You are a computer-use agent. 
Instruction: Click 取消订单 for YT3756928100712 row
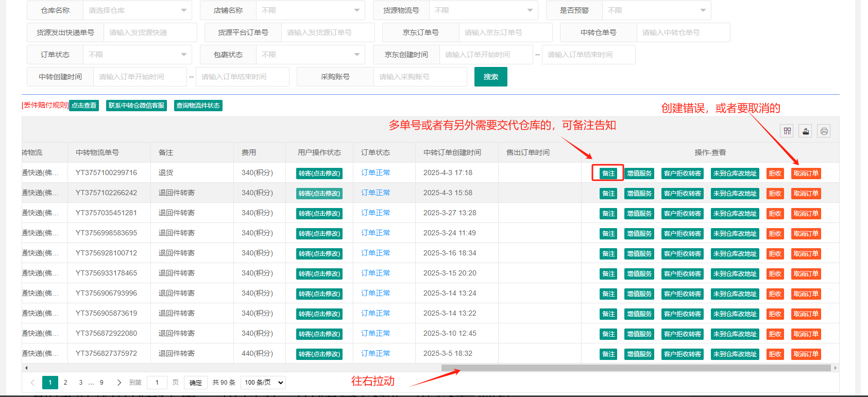pyautogui.click(x=806, y=254)
